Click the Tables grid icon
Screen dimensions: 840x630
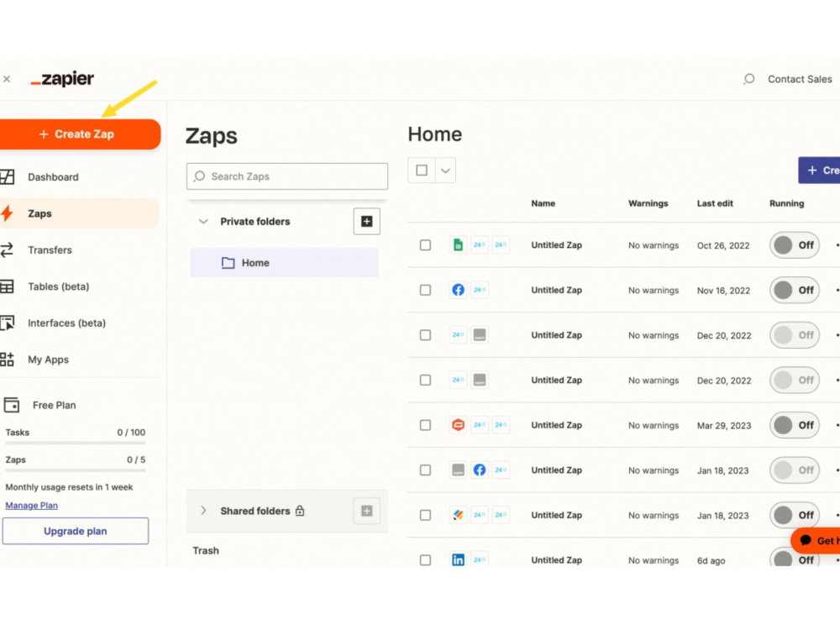pyautogui.click(x=7, y=286)
